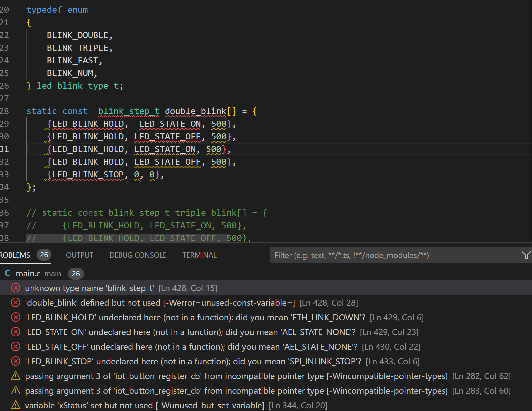Click line number 31 in the gutter
The height and width of the screenshot is (411, 532).
4,149
